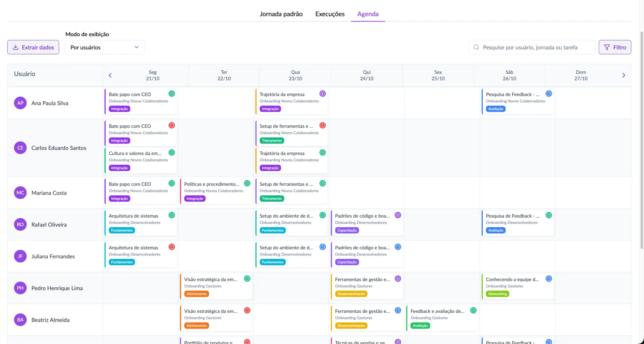Click the clock icon on Beatriz's Ferramentas de gestão
Screen dimensions: 644x344
(x=398, y=310)
